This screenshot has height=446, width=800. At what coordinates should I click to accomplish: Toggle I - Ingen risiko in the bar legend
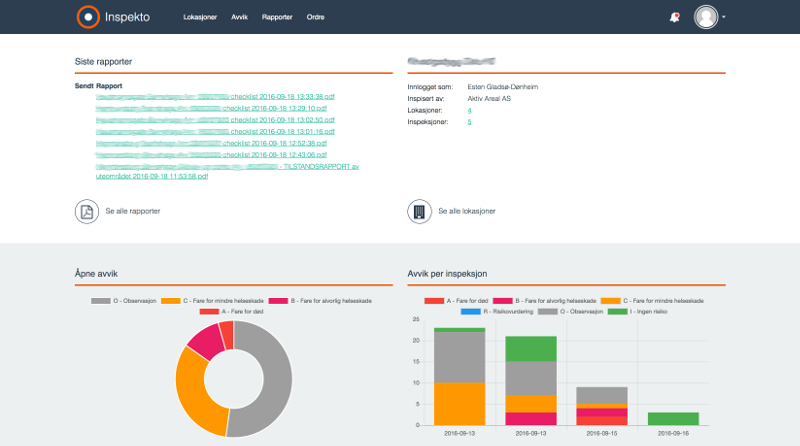tap(638, 312)
